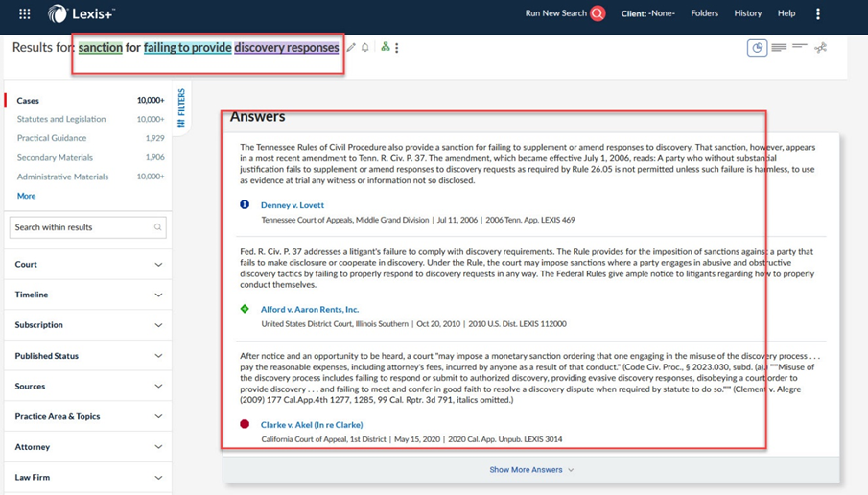The image size is (868, 495).
Task: Select the Cases category
Action: (x=28, y=100)
